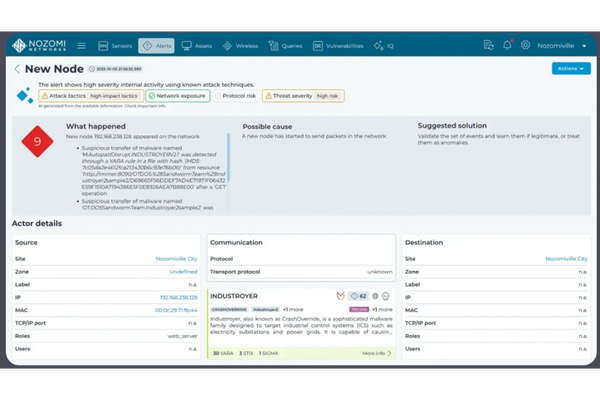Go back using the left chevron

[17, 69]
